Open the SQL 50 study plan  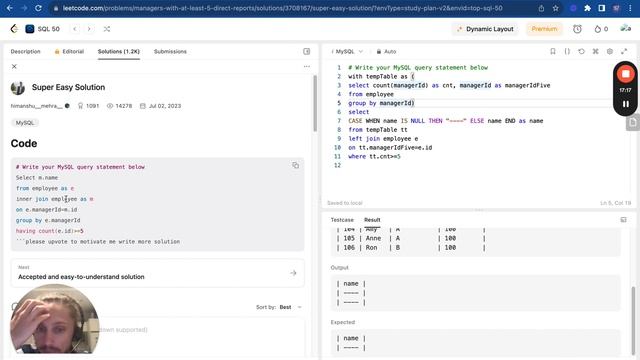click(x=43, y=29)
